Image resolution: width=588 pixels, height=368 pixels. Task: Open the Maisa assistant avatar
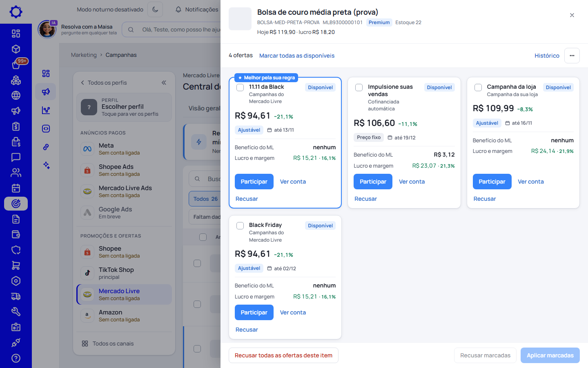[47, 29]
